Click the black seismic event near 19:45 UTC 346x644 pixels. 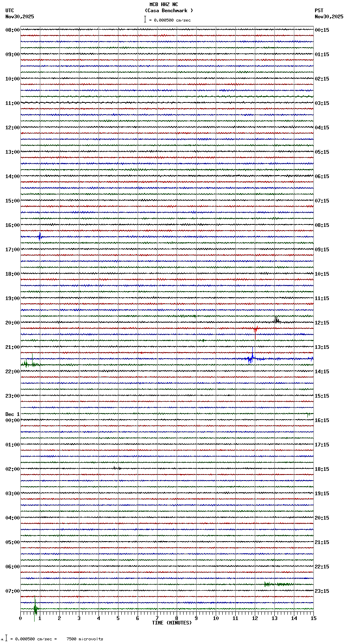(x=277, y=320)
